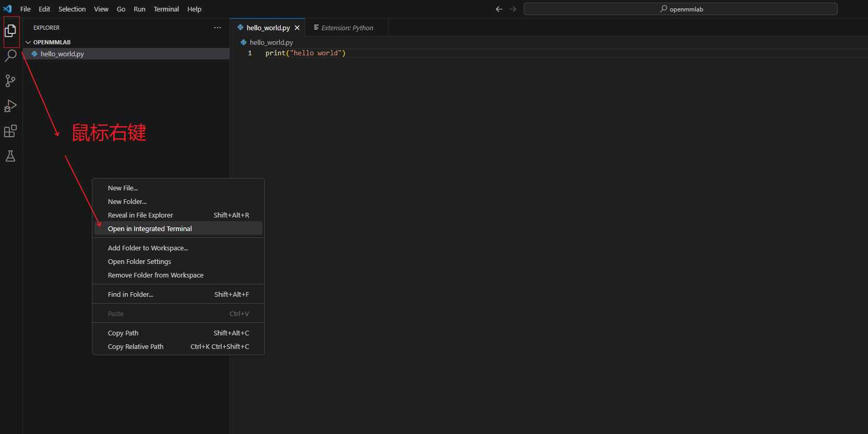Click the openmmlab command center search box
Viewport: 868px width, 434px height.
pos(680,9)
